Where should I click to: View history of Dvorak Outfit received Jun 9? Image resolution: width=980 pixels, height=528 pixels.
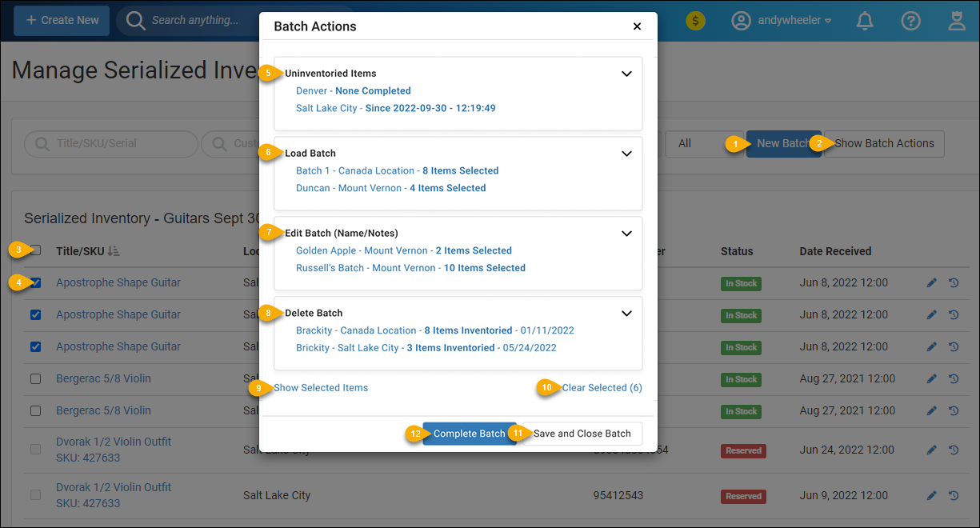point(954,496)
